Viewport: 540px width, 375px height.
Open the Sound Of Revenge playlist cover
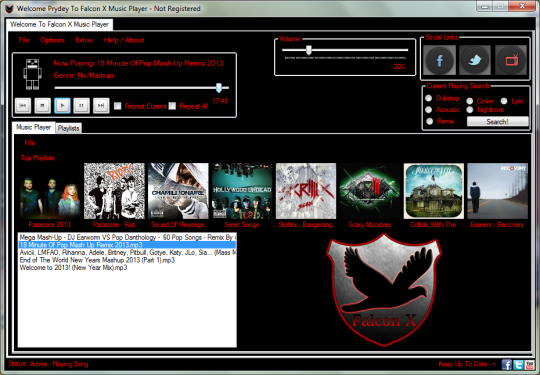[x=178, y=191]
